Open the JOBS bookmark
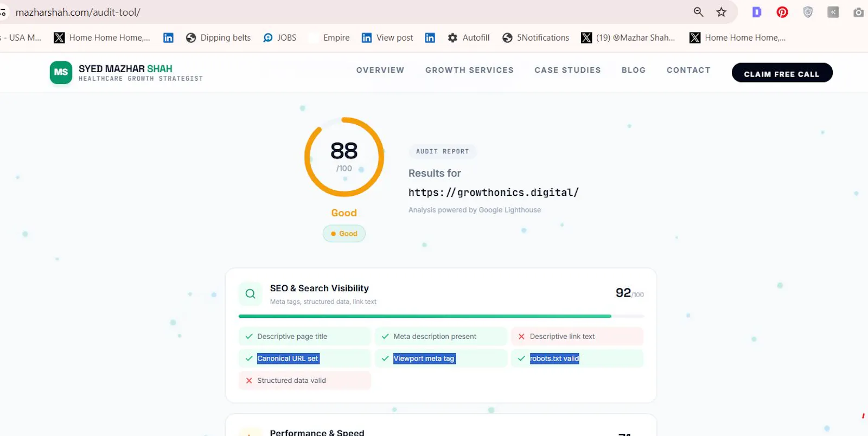The height and width of the screenshot is (436, 868). [x=280, y=37]
